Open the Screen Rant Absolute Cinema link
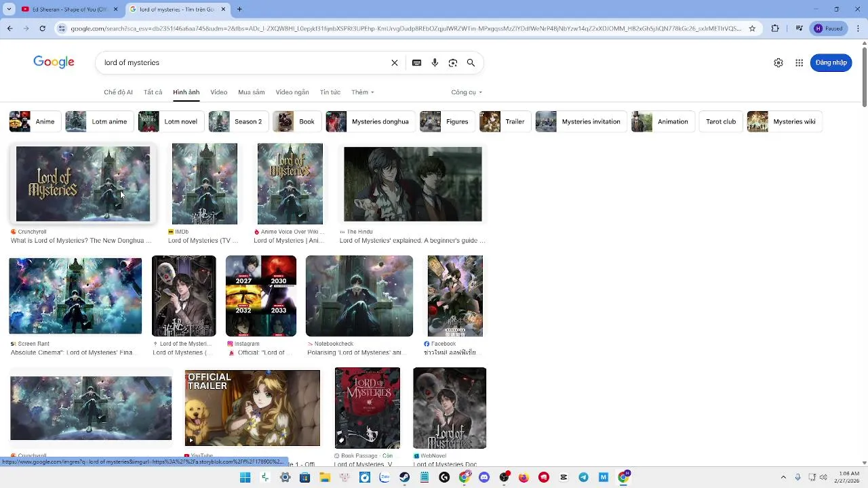Screen dimensions: 868x488 [x=73, y=352]
